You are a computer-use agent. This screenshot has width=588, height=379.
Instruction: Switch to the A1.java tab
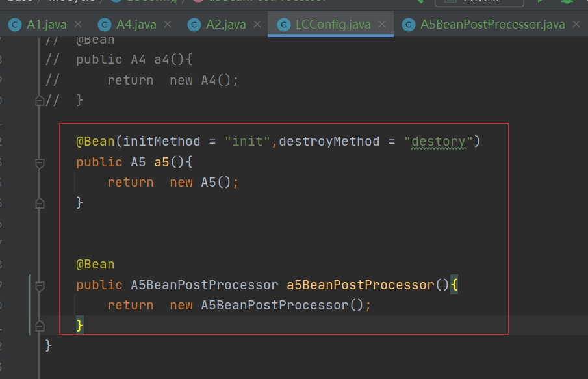tap(47, 25)
